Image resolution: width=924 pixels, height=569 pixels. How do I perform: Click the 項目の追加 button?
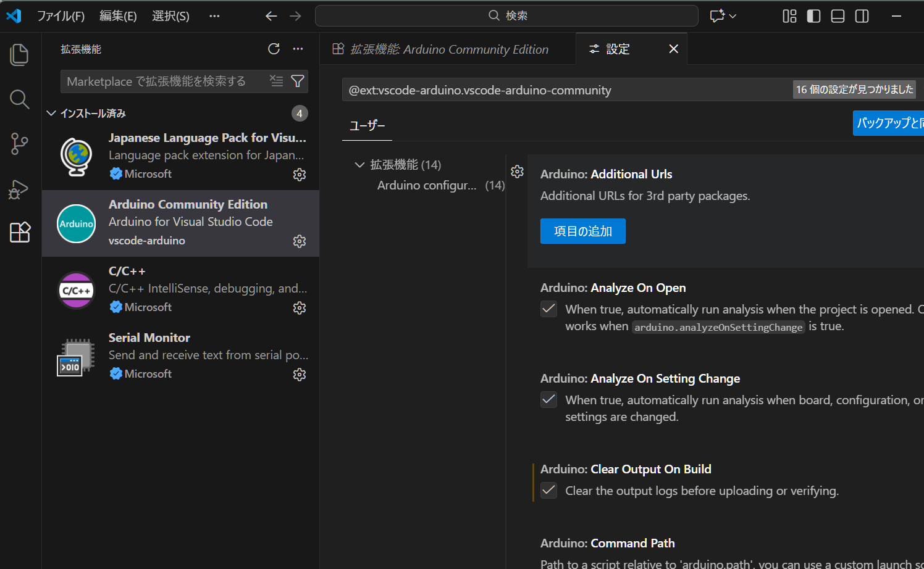click(582, 231)
